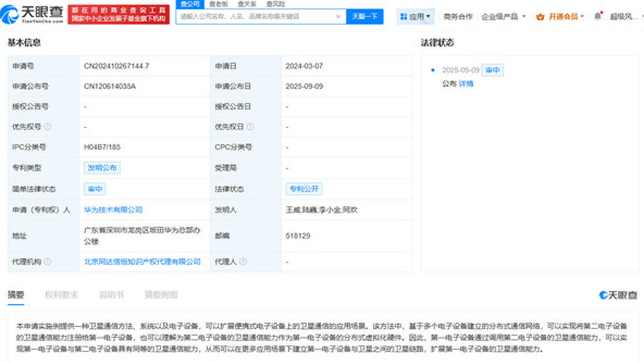Click the help icon next to 优先权号
The height and width of the screenshot is (362, 644).
[48, 126]
